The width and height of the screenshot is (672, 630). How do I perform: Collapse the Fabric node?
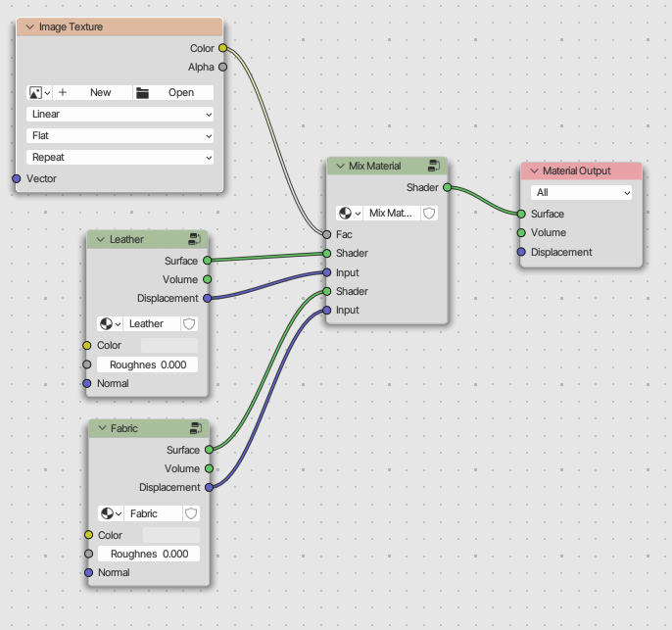[102, 428]
